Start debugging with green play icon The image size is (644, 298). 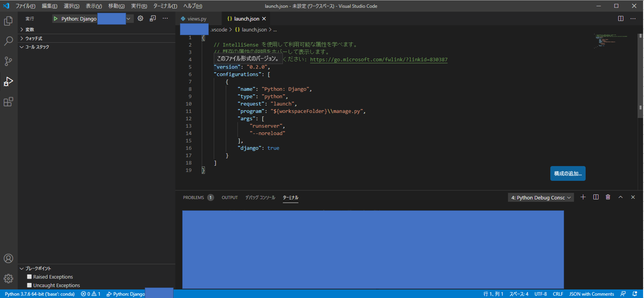click(56, 19)
